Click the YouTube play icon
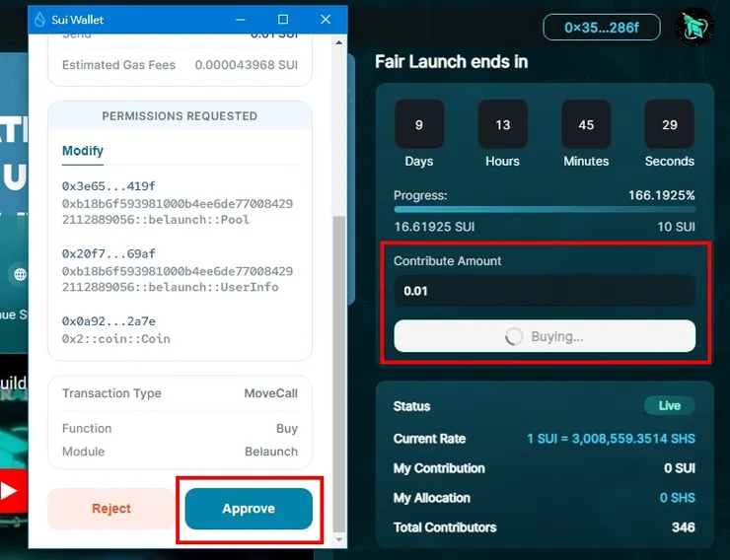This screenshot has width=730, height=560. (8, 491)
